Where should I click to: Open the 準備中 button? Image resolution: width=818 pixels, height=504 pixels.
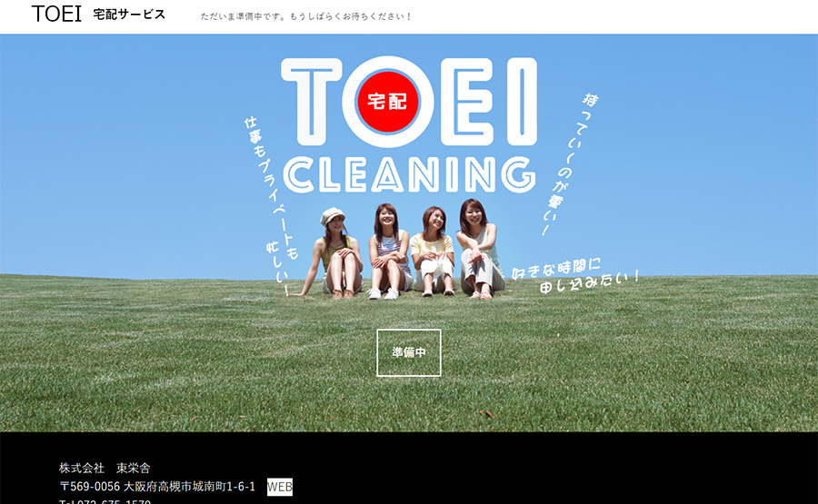[408, 352]
